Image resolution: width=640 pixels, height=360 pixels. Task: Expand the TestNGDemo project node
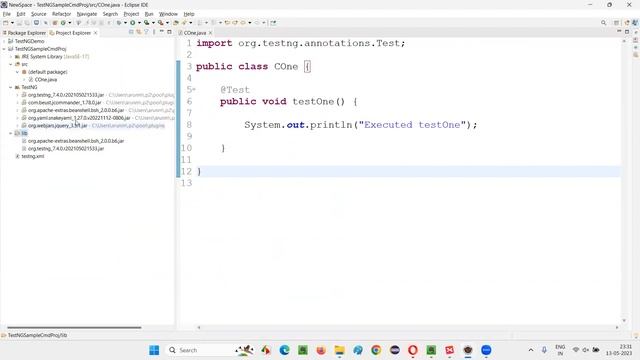coord(4,41)
